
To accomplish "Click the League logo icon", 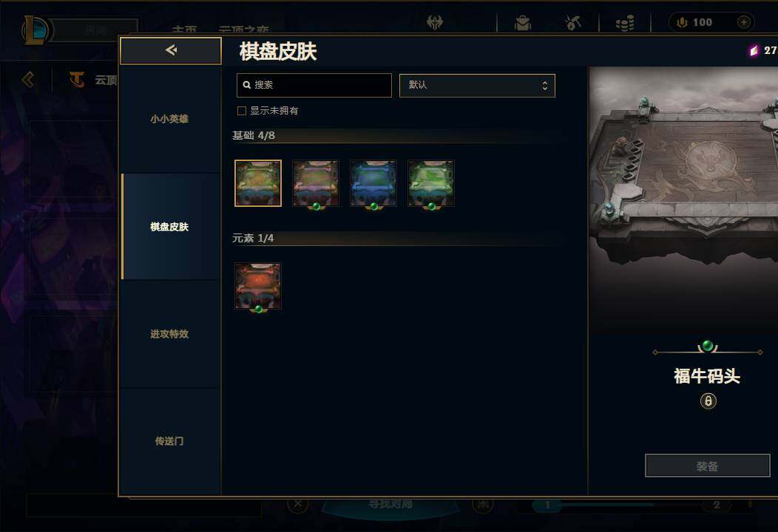I will click(35, 30).
